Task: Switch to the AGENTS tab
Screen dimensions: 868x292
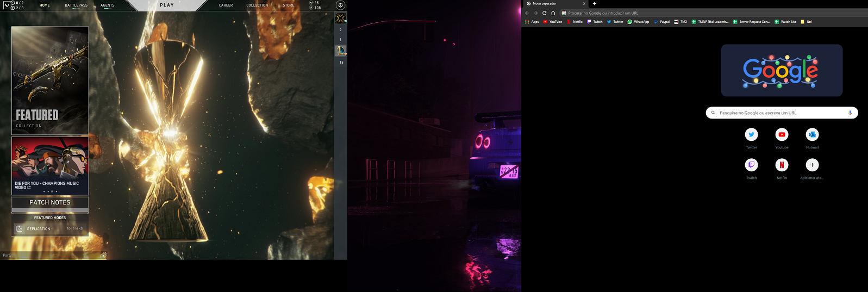Action: 108,5
